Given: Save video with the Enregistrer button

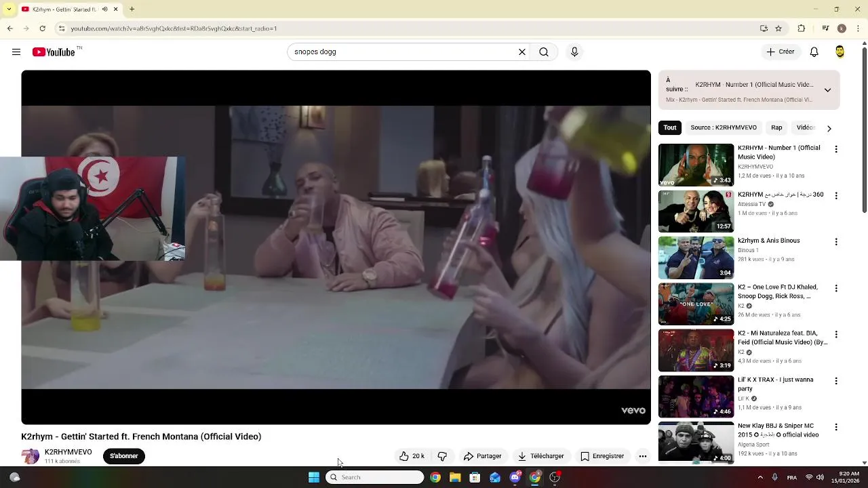Looking at the screenshot, I should (x=601, y=456).
